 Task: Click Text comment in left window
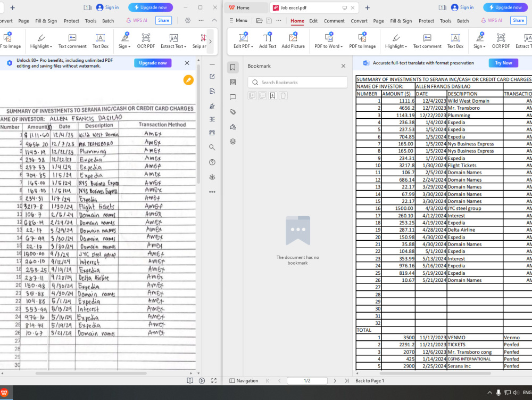coord(72,41)
